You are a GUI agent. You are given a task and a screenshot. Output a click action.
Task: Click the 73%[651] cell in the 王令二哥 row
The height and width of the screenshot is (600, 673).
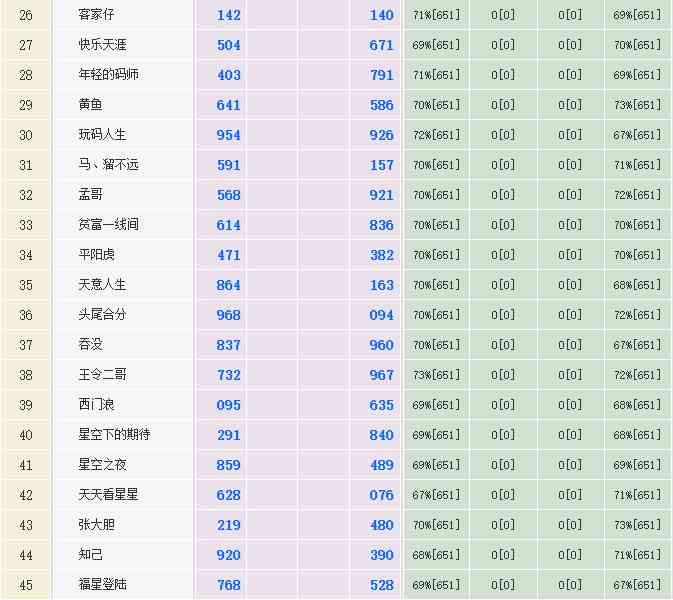click(x=436, y=375)
